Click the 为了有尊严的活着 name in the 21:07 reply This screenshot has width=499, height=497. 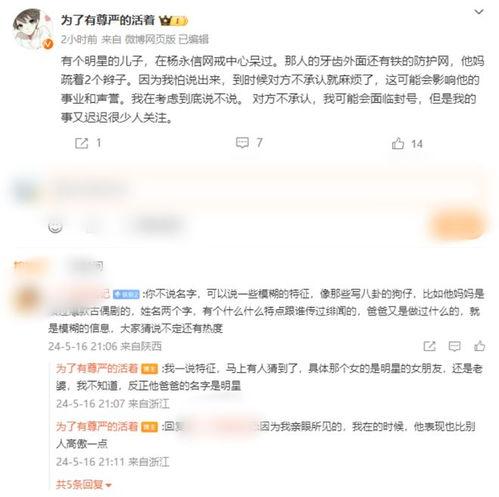[x=97, y=368]
